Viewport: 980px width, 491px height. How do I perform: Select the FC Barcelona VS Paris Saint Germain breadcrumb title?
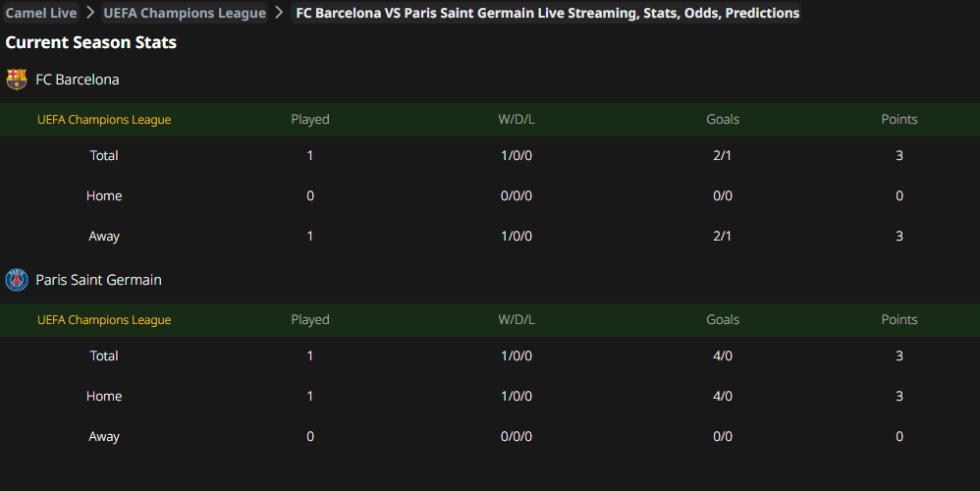point(547,13)
